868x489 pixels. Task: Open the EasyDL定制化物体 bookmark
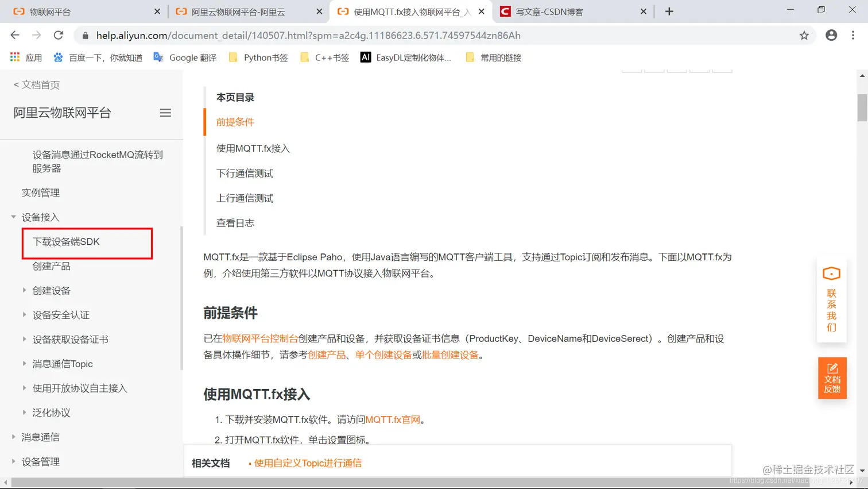[406, 57]
